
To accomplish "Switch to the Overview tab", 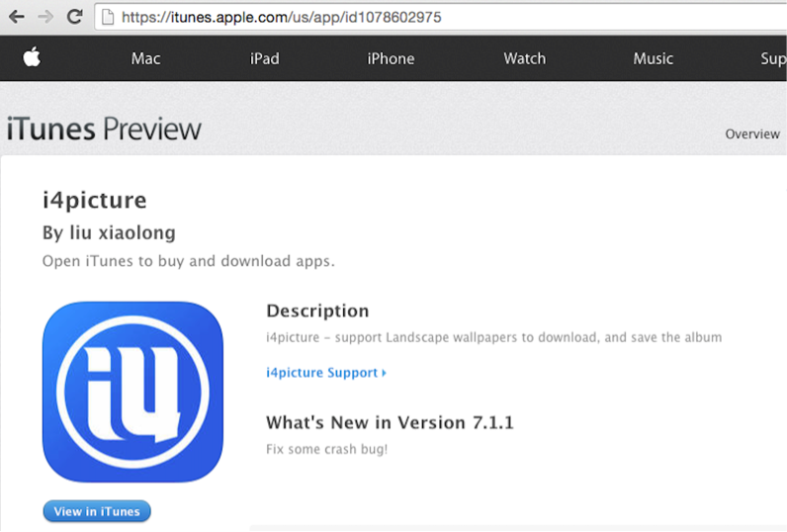I will coord(752,133).
